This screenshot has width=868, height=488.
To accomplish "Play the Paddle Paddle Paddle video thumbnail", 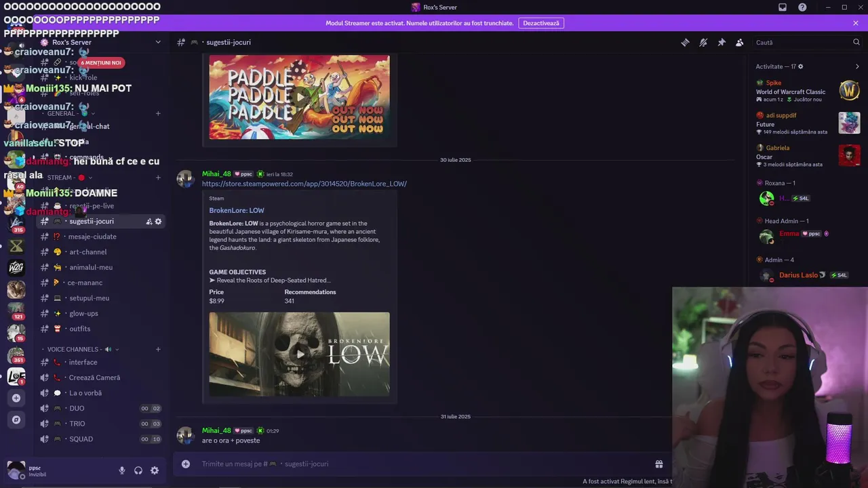I will (x=299, y=97).
